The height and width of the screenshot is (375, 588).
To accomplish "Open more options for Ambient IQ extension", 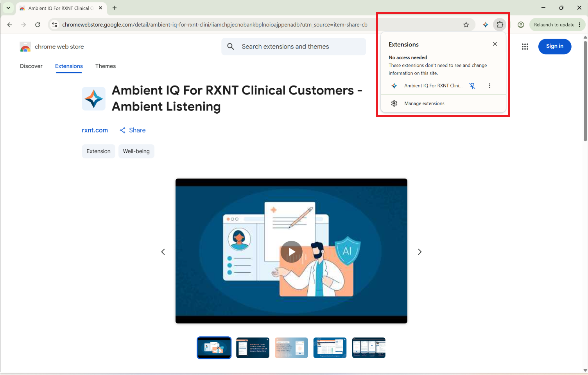I will coord(489,86).
